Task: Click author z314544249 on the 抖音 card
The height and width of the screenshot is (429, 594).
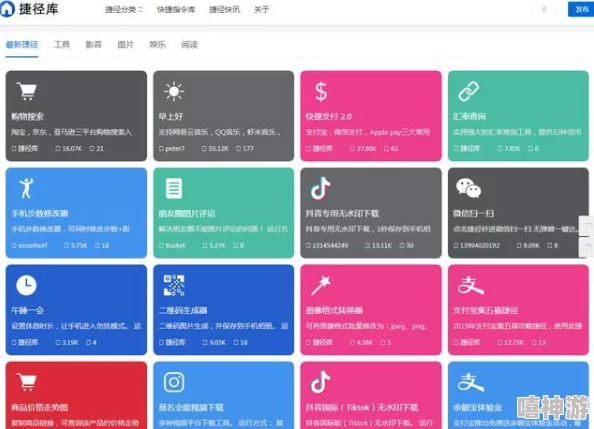Action: tap(330, 246)
